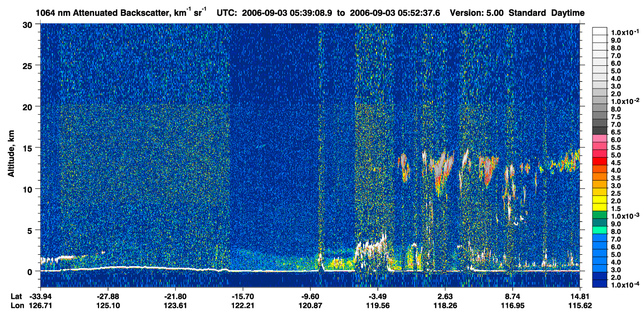Image resolution: width=644 pixels, height=330 pixels.
Task: Pick the mint green swatch in color bar
Action: [600, 230]
